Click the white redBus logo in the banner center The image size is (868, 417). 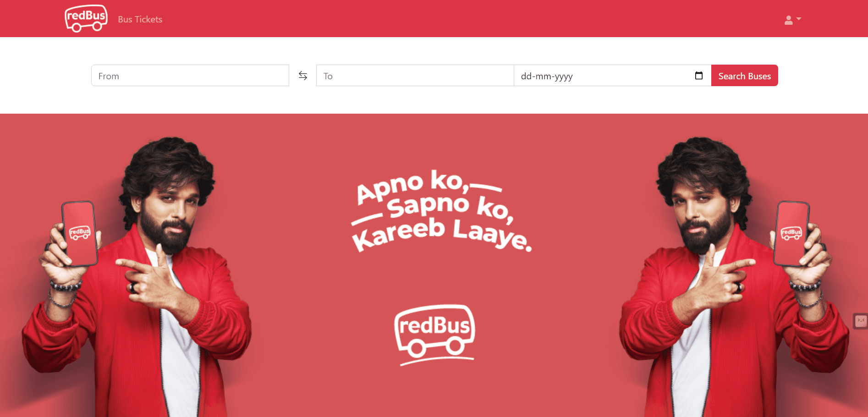(x=434, y=335)
